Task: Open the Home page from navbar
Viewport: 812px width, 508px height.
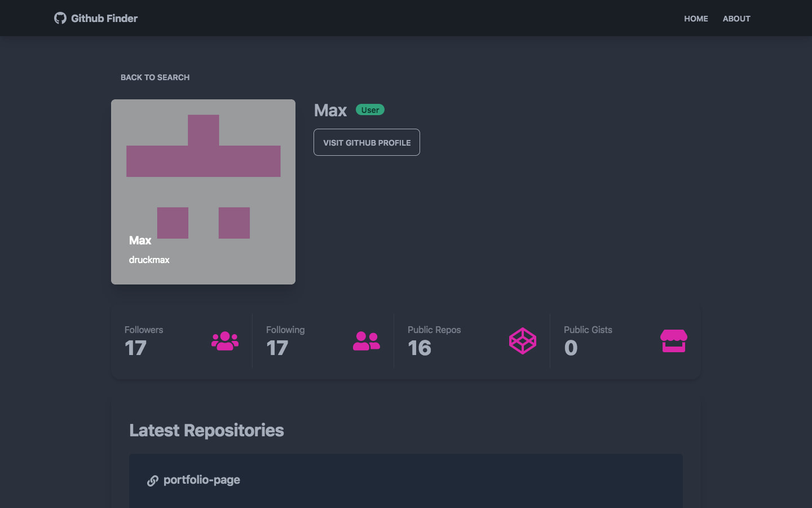Action: click(696, 19)
